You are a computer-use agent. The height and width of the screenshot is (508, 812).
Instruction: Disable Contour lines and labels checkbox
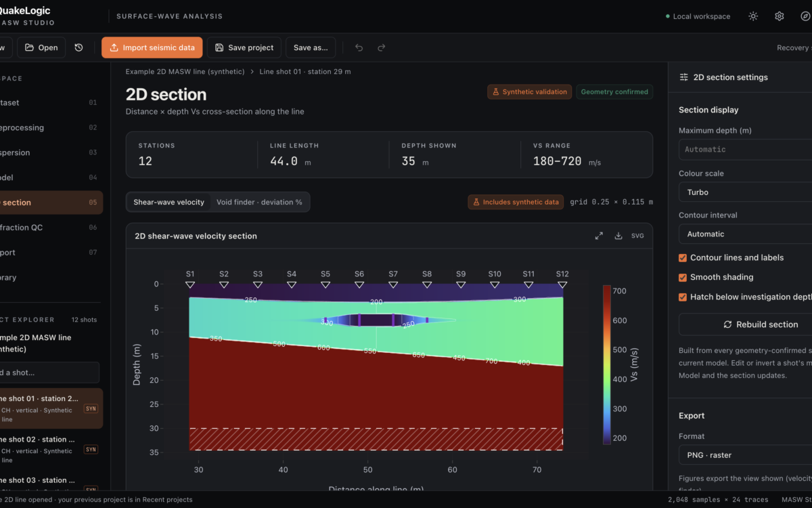[683, 257]
